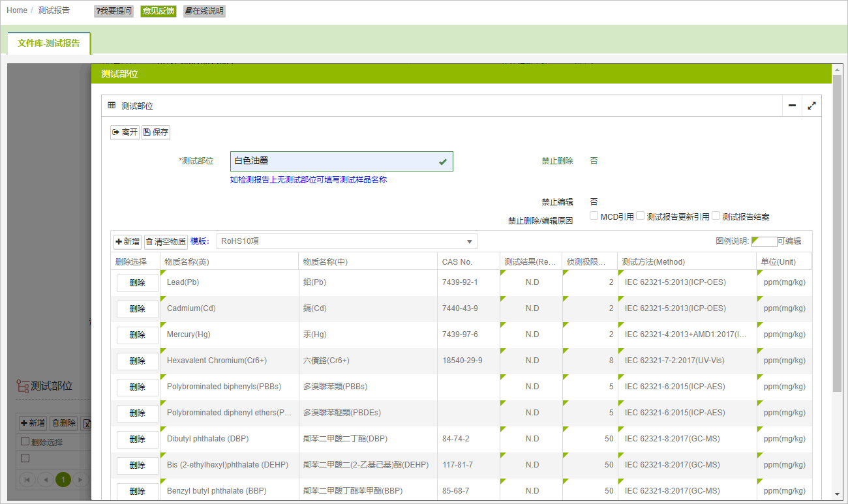
Task: Tick the first row checkbox in the background list
Action: [x=25, y=458]
